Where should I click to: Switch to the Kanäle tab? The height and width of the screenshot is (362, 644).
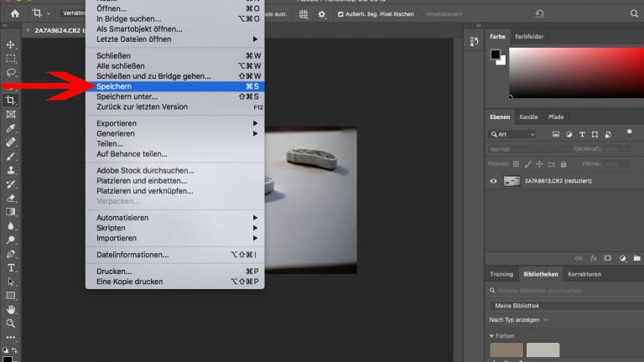pyautogui.click(x=528, y=116)
